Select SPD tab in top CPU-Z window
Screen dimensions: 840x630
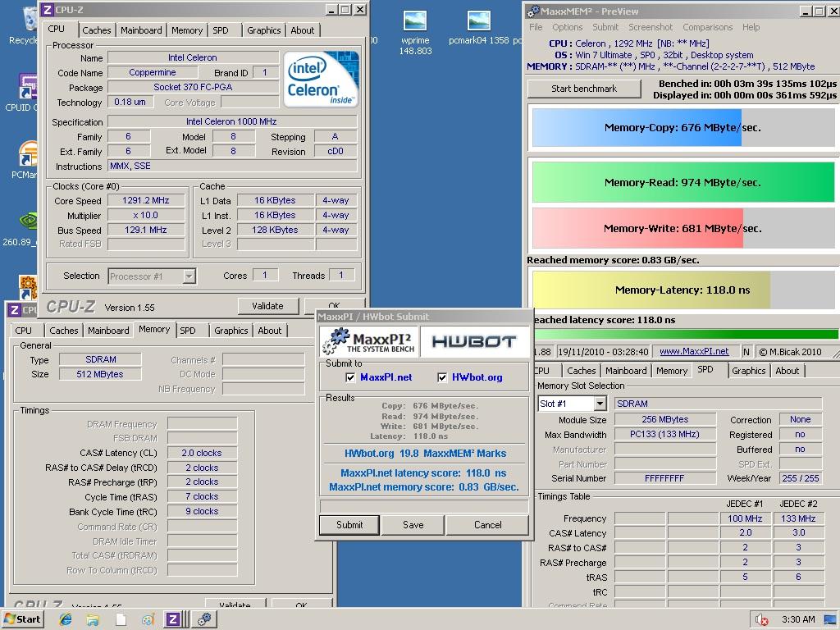[220, 30]
